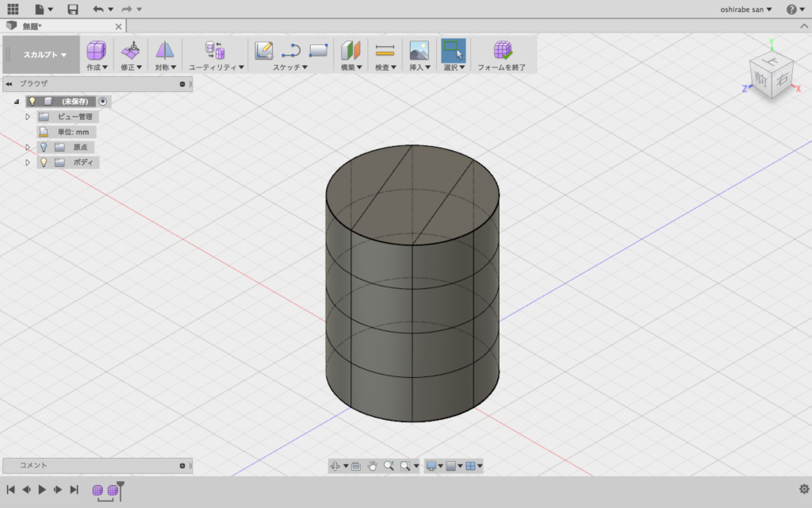Open the スケッチ dropdown menu
This screenshot has width=812, height=508.
(290, 67)
